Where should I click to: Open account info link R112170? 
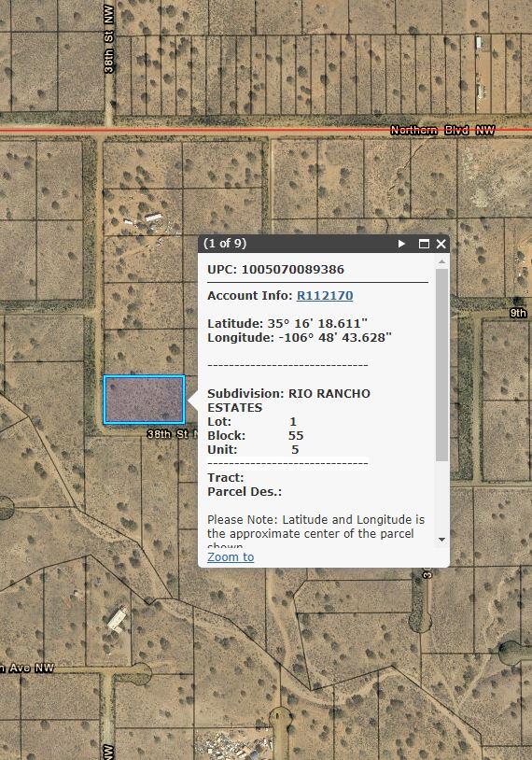click(x=325, y=296)
